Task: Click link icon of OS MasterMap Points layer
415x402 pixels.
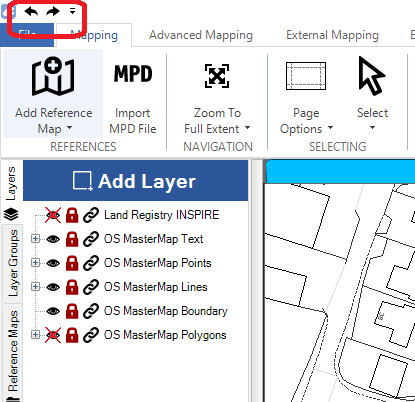Action: tap(91, 263)
